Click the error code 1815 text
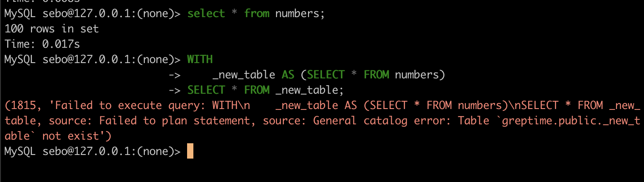644x182 pixels. coord(22,105)
